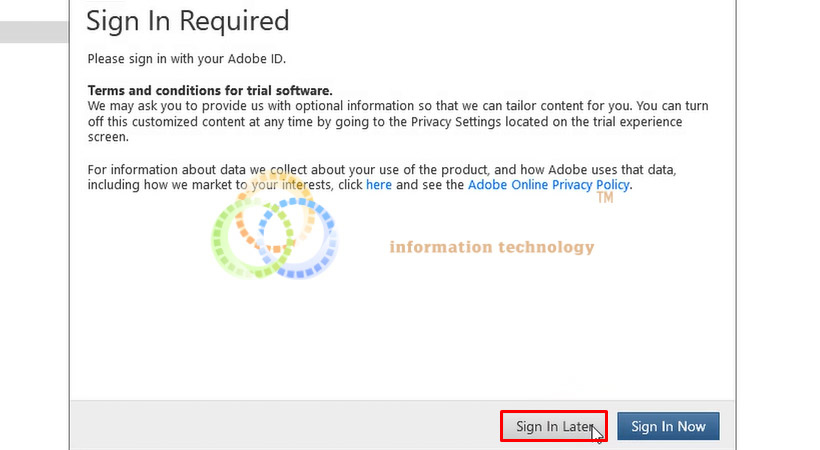
Task: Click 'Terms and conditions for trial software.' heading
Action: [x=210, y=90]
